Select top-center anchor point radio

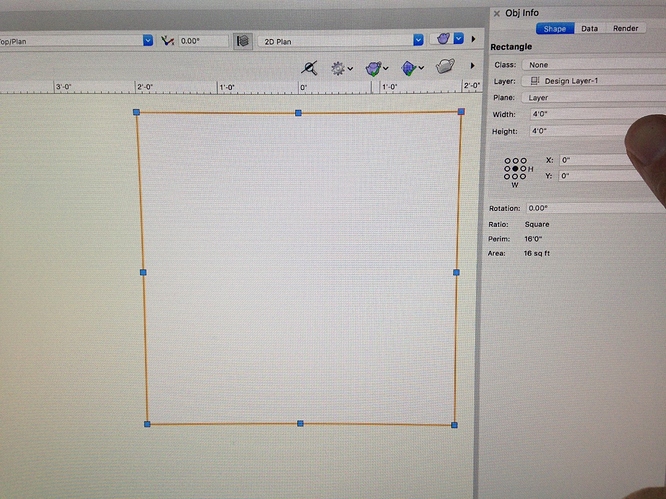(515, 161)
